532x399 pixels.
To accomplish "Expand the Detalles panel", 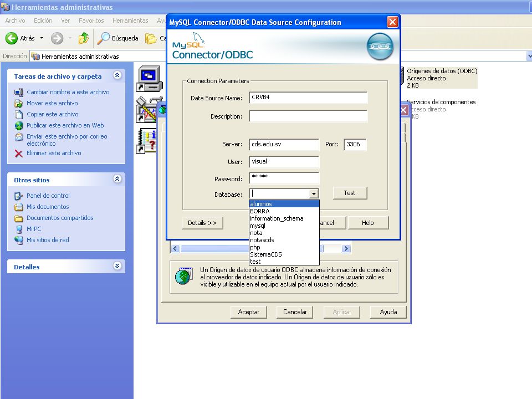I will click(117, 265).
